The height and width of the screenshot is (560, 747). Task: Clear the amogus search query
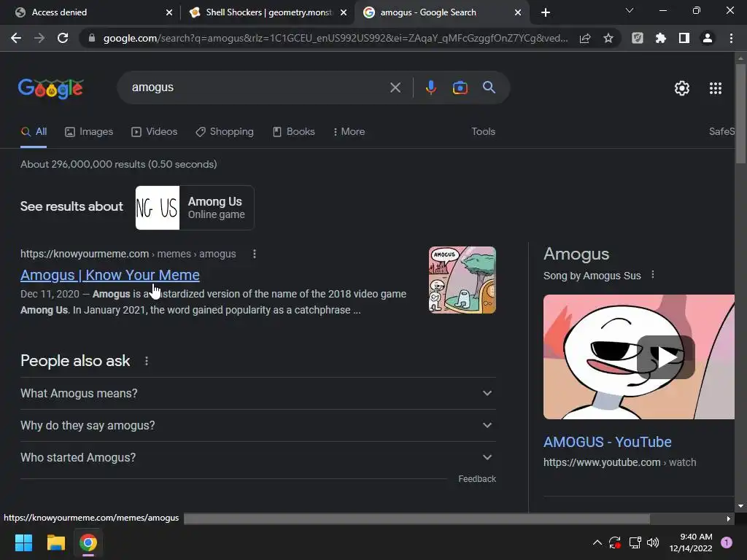pyautogui.click(x=395, y=87)
